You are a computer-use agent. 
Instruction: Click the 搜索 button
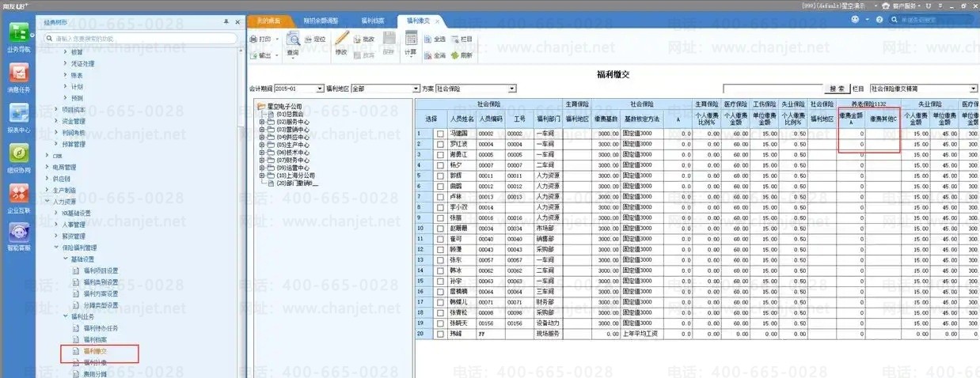click(836, 89)
